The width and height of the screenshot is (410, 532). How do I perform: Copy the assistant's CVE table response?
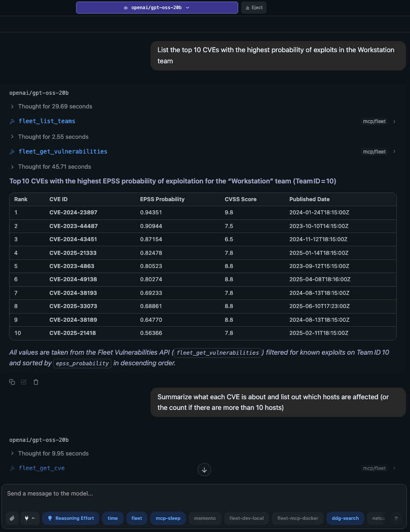[12, 382]
